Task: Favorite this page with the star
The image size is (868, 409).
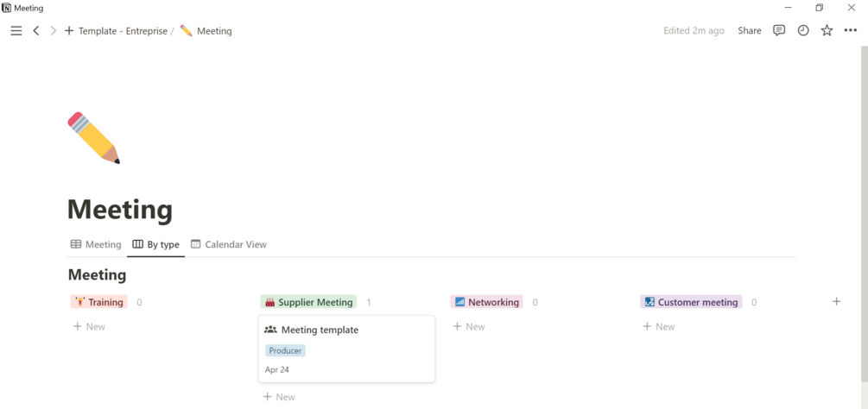Action: [827, 31]
